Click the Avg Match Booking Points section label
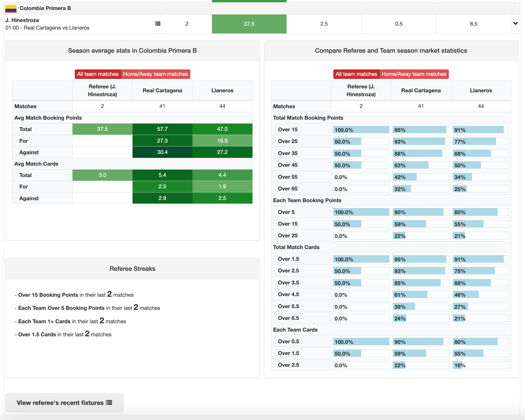Screen dimensions: 525x420 48,118
